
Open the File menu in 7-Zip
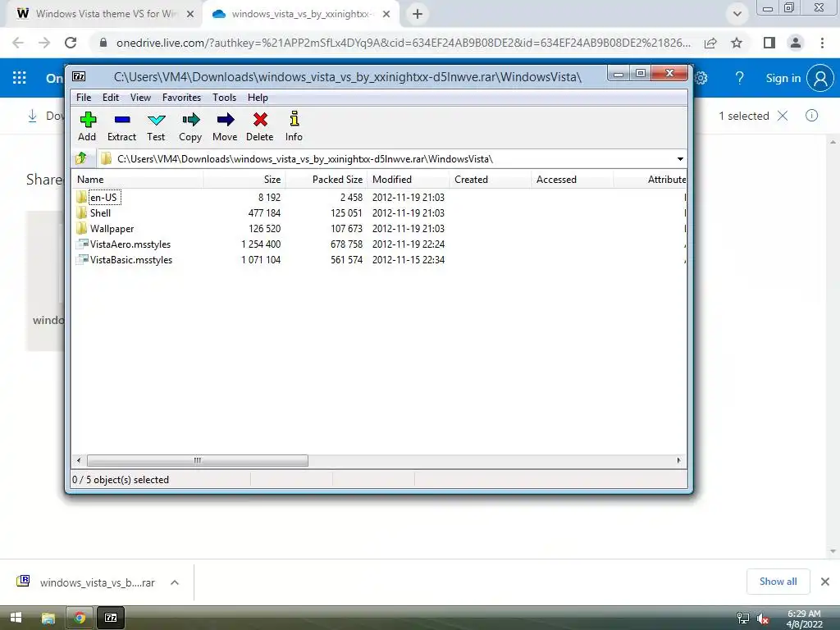click(x=84, y=98)
